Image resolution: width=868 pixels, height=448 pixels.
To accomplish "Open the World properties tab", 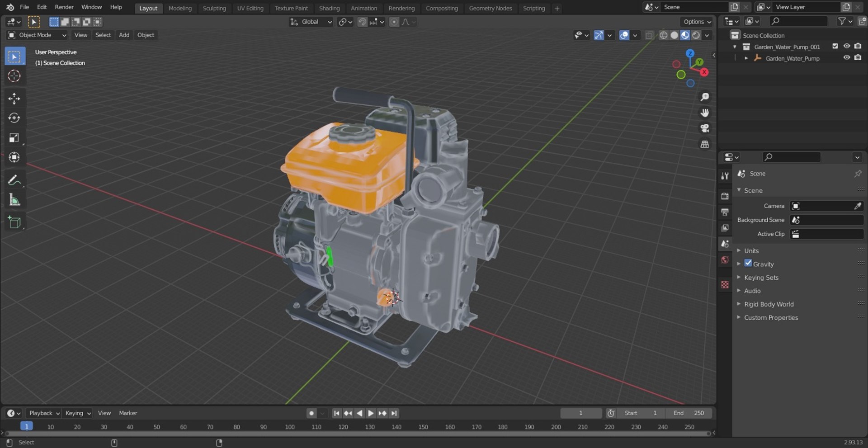I will coord(725,259).
